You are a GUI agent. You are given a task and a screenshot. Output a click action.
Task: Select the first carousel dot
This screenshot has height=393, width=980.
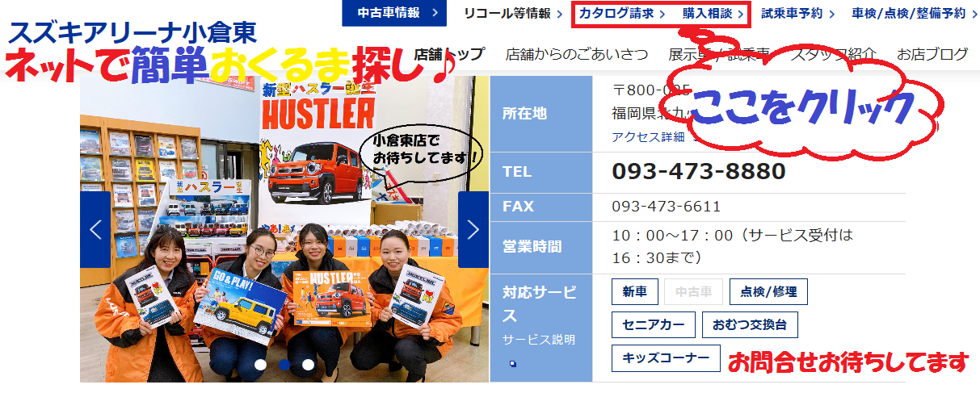tap(260, 365)
